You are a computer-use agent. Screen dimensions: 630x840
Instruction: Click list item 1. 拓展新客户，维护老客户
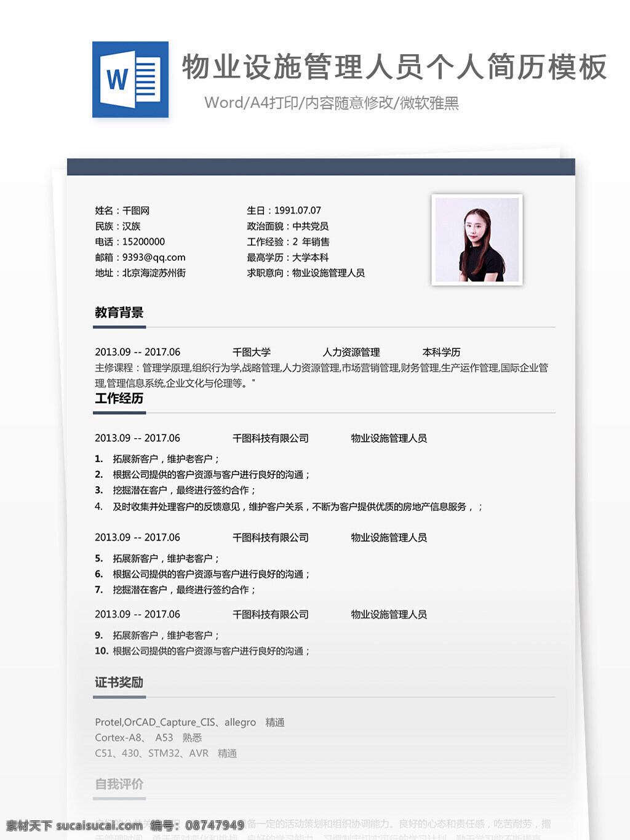[157, 459]
